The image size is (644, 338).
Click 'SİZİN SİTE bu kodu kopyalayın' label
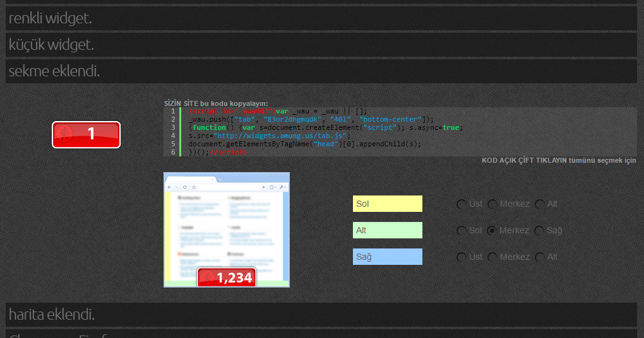pyautogui.click(x=216, y=103)
